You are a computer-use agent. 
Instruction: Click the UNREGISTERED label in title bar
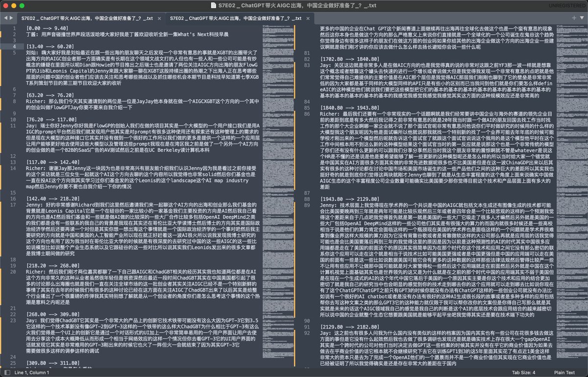point(567,5)
